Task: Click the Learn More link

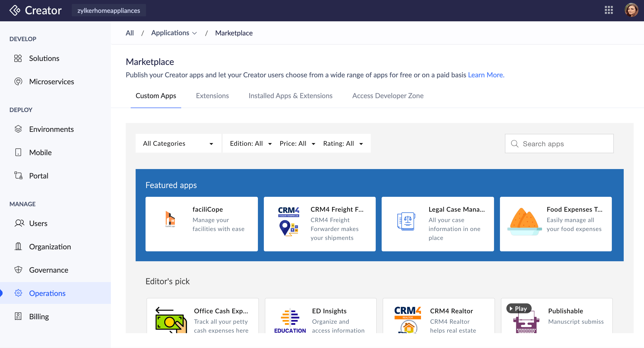Action: 486,75
